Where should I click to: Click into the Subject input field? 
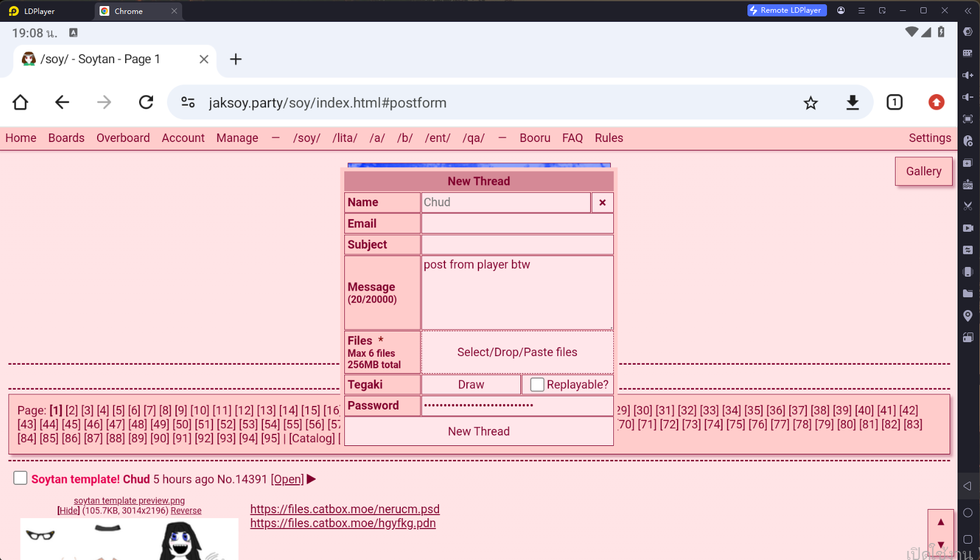(517, 245)
